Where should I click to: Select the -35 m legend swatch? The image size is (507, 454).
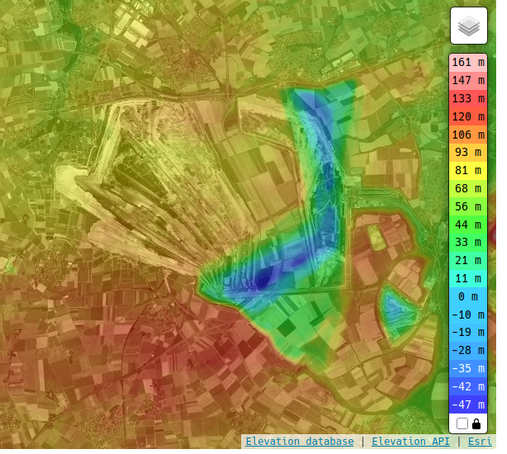pos(468,368)
